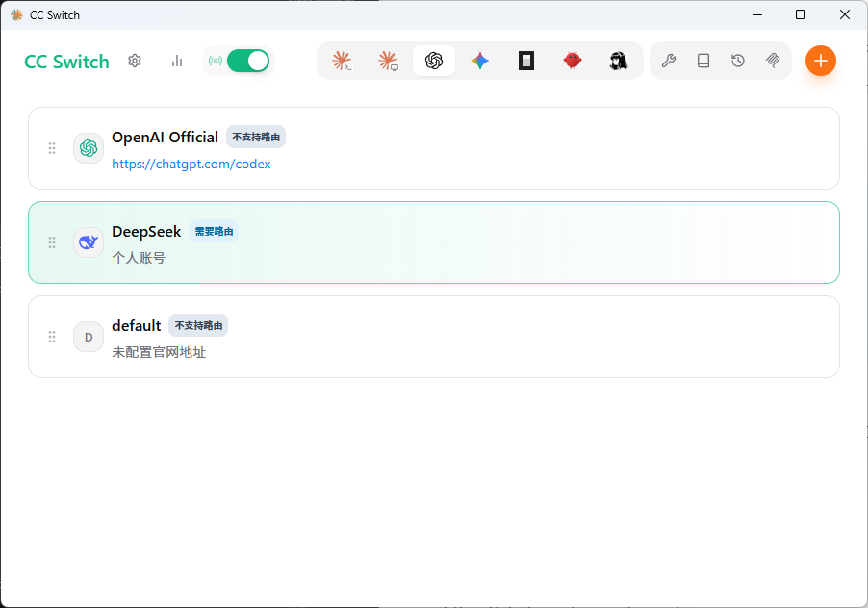Click the 未配置官网地址 text under default
The image size is (868, 608).
tap(159, 352)
